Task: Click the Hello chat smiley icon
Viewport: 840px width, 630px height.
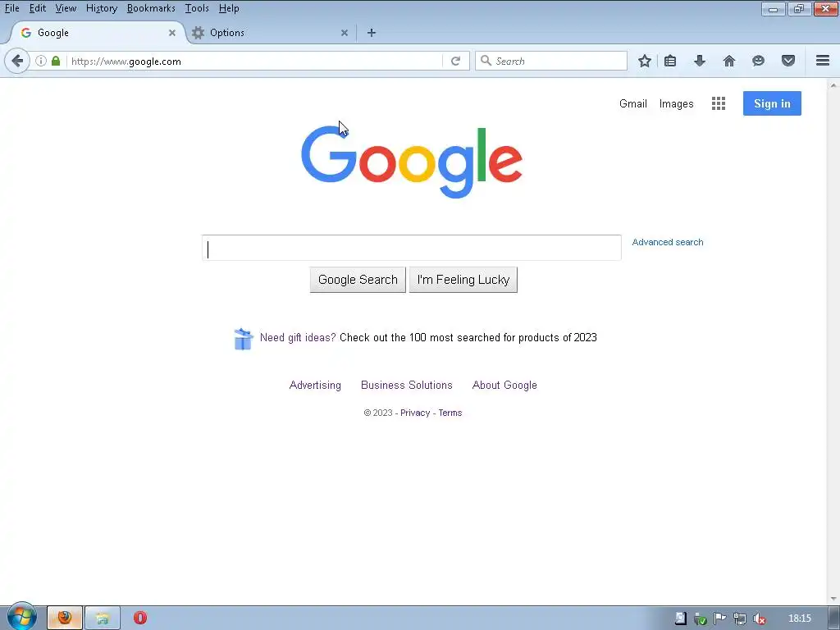Action: (758, 61)
